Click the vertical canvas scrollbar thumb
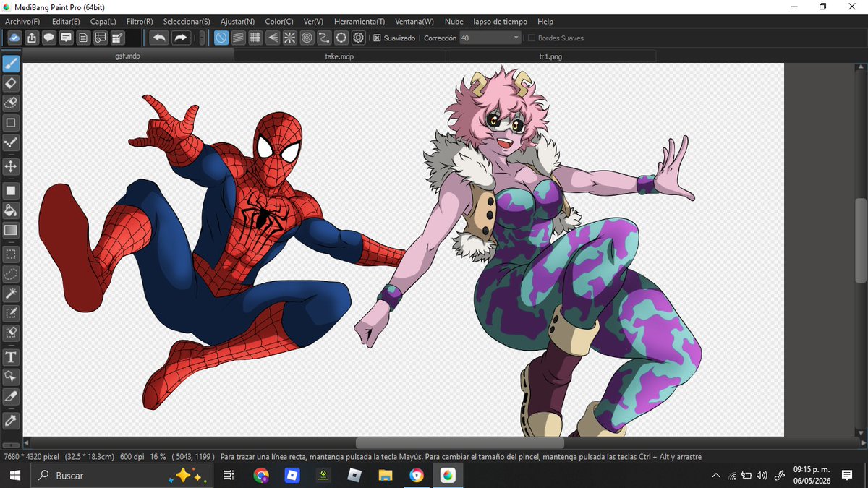 coord(861,241)
